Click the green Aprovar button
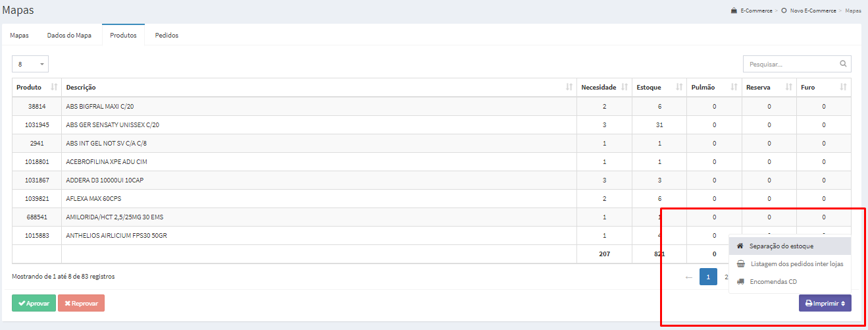The height and width of the screenshot is (330, 868). (34, 303)
